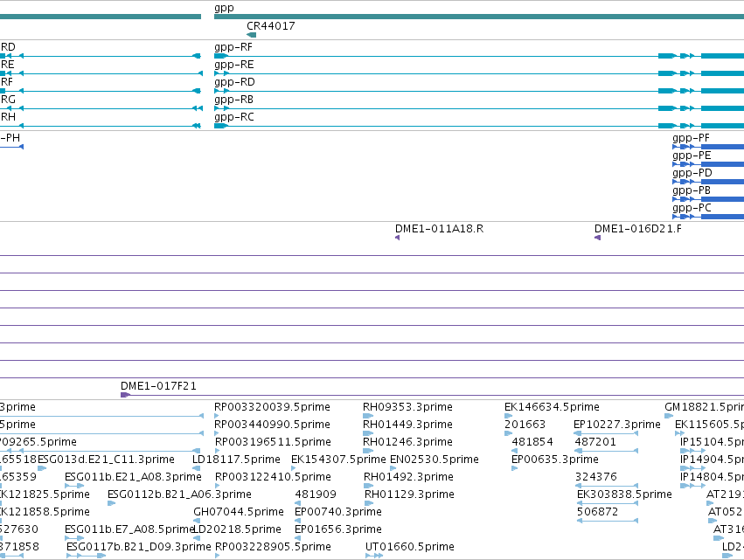
Task: Select DME1-011A18.R feature label
Action: pyautogui.click(x=440, y=229)
